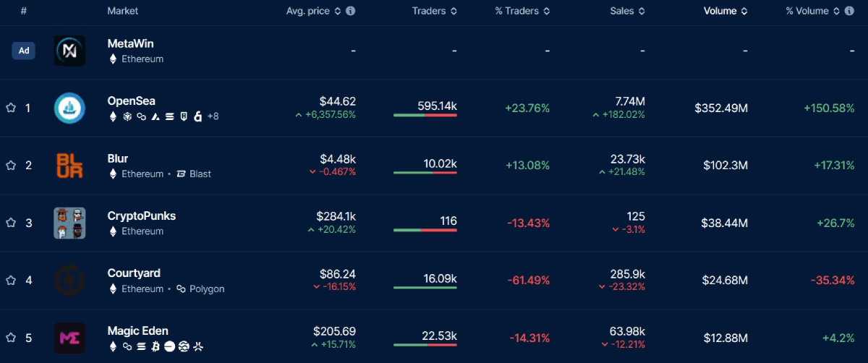Viewport: 868px width, 363px height.
Task: Click the OpenSea traders ratio bar
Action: pos(425,115)
